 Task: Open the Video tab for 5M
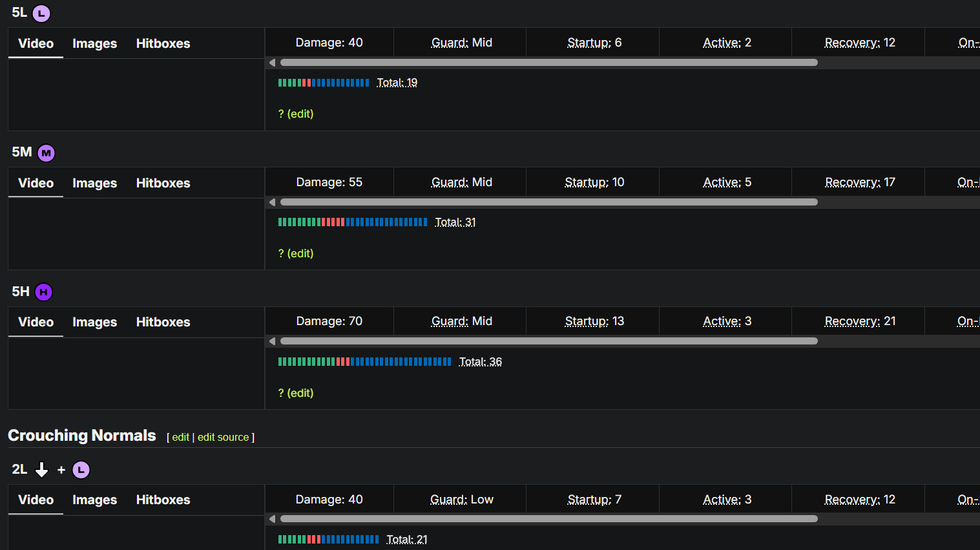(36, 183)
